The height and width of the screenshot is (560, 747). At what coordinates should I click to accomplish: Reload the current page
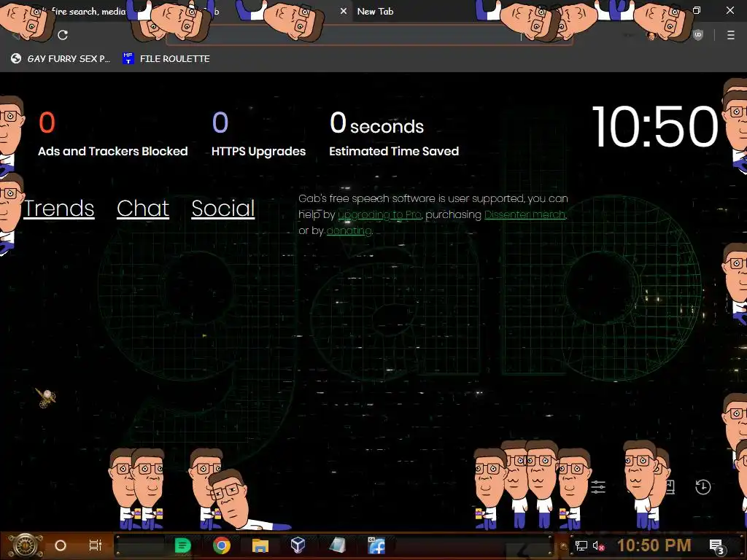click(x=63, y=35)
